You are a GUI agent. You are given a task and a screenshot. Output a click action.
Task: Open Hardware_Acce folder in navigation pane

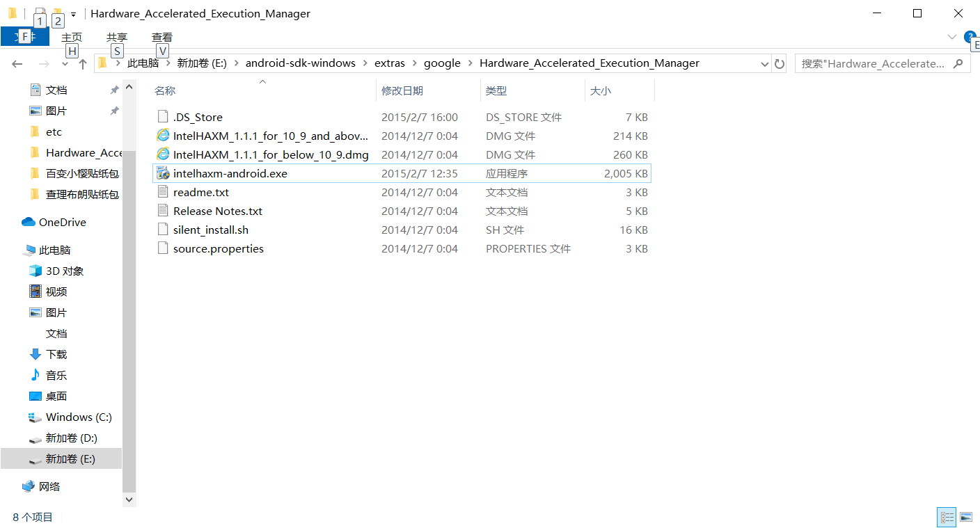coord(84,152)
